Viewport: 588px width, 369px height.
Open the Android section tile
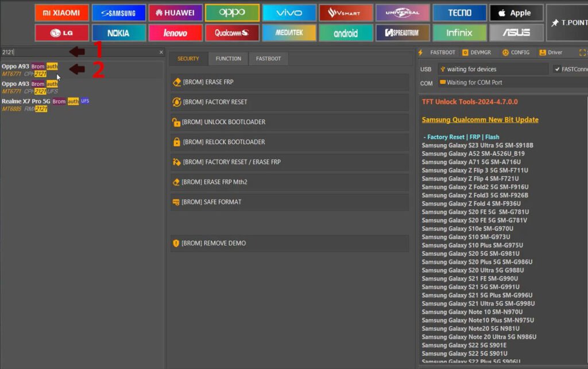(x=346, y=33)
